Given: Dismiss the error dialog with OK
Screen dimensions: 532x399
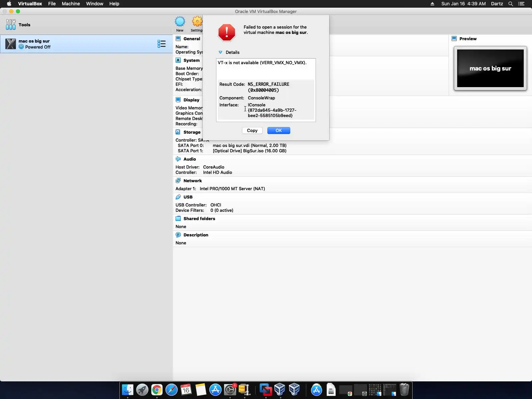Looking at the screenshot, I should (279, 131).
